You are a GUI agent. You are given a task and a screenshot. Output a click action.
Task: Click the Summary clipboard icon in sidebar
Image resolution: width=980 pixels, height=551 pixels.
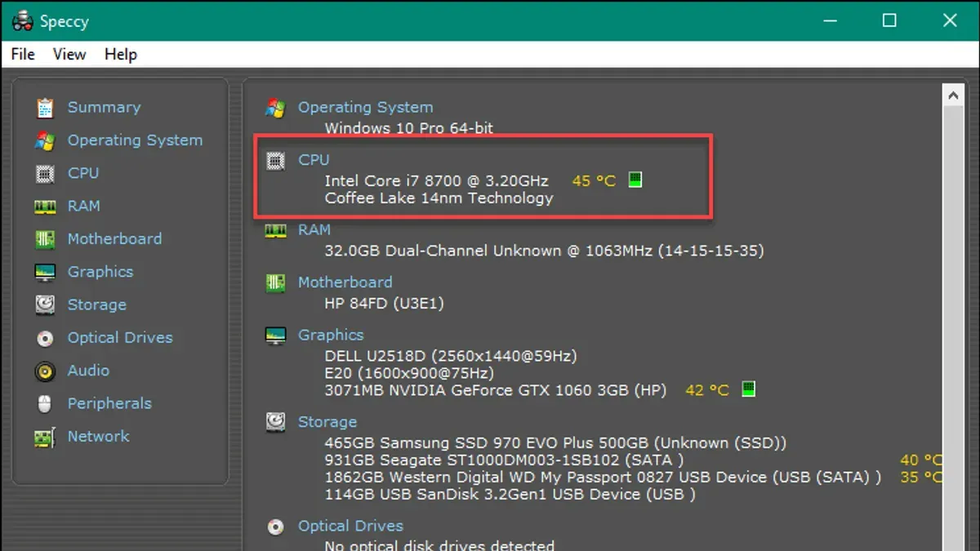[45, 108]
